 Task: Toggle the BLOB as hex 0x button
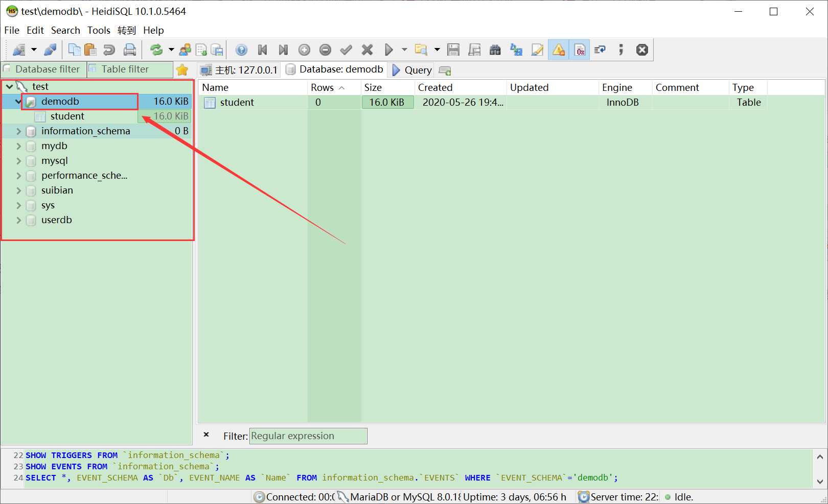tap(580, 50)
